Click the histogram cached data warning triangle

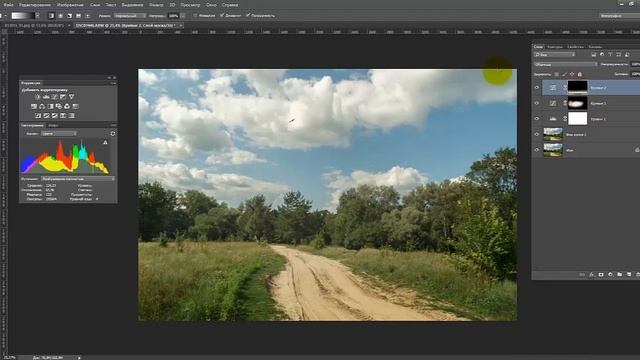point(105,142)
